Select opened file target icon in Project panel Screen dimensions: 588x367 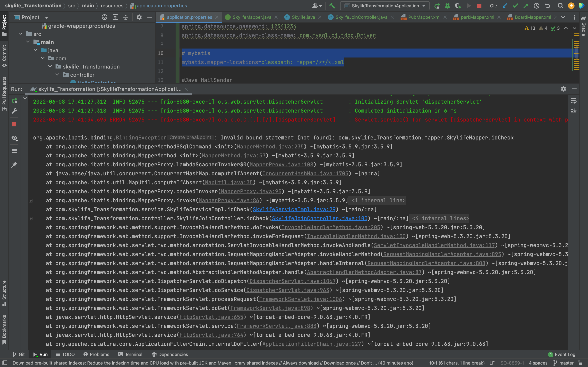click(105, 17)
